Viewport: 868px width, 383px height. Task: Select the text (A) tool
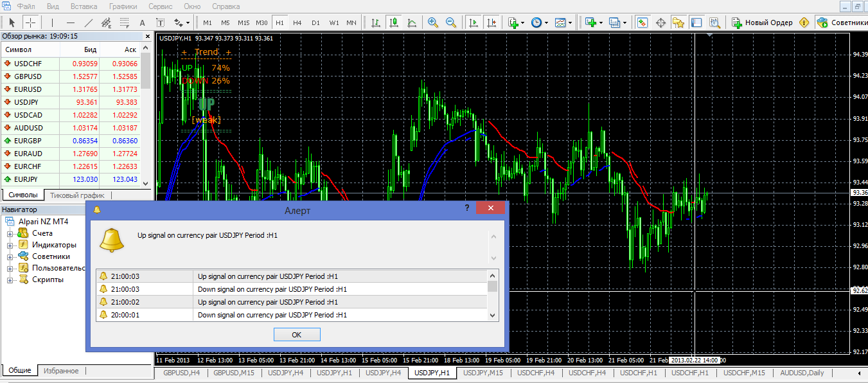click(142, 22)
